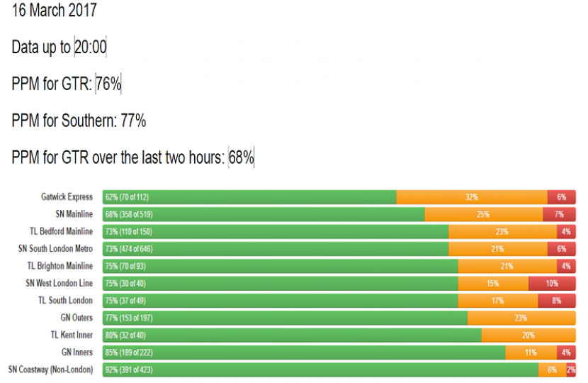Select TL South London orange 17% segment
This screenshot has height=383, width=588.
(x=497, y=301)
